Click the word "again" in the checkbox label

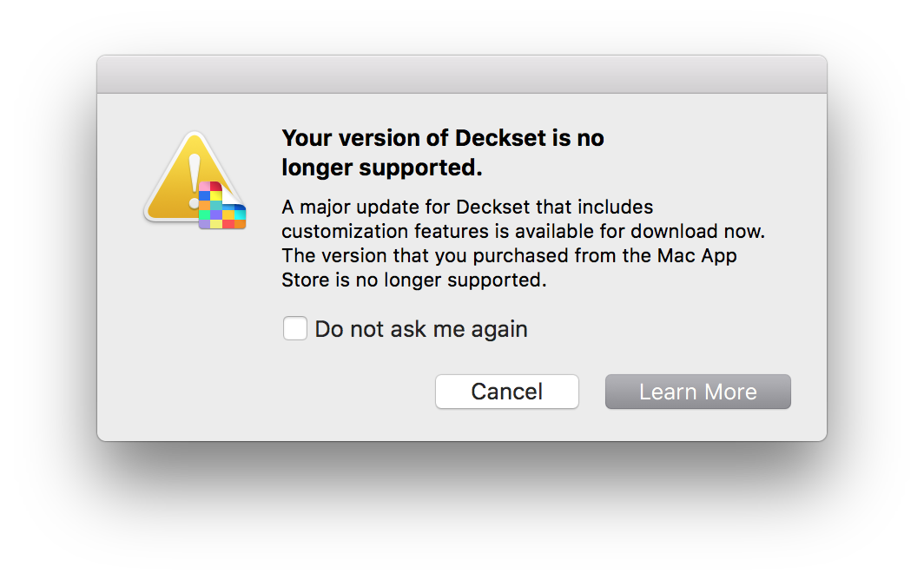[x=499, y=329]
